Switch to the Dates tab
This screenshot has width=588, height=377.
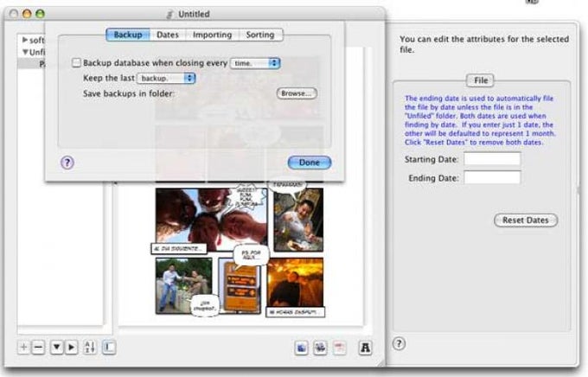(168, 35)
